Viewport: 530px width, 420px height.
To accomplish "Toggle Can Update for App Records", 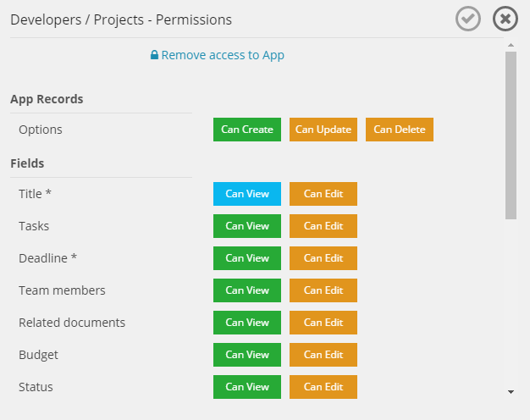I will click(323, 130).
